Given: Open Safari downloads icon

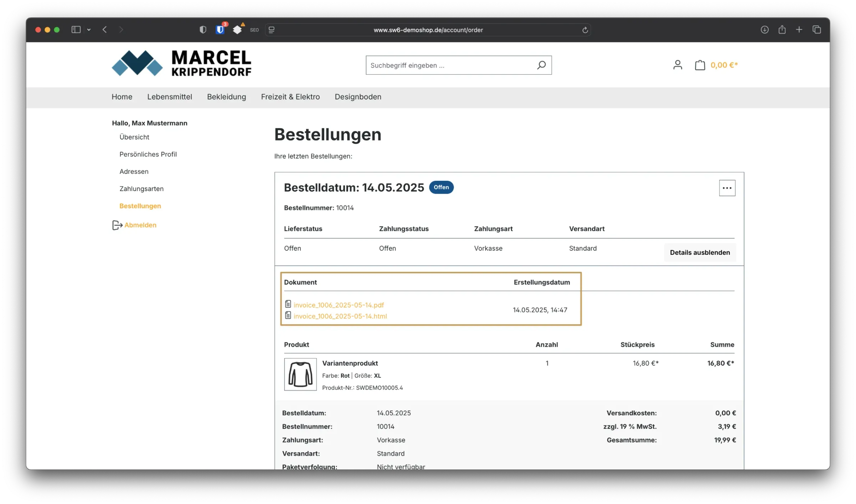Looking at the screenshot, I should coord(764,30).
